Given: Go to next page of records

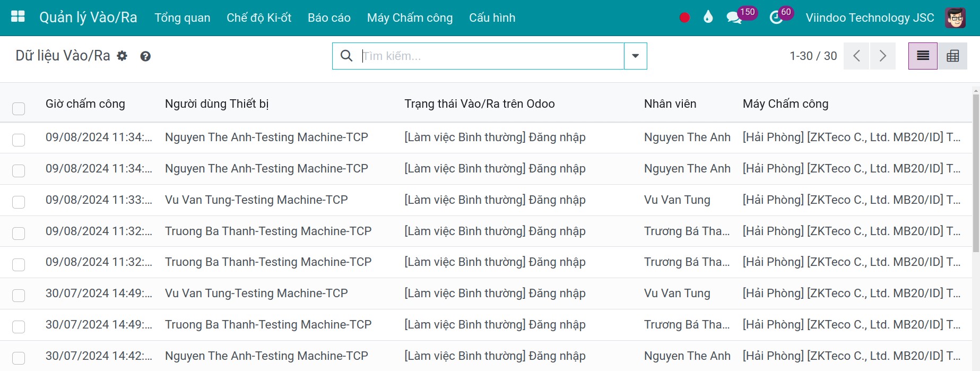Looking at the screenshot, I should (882, 56).
